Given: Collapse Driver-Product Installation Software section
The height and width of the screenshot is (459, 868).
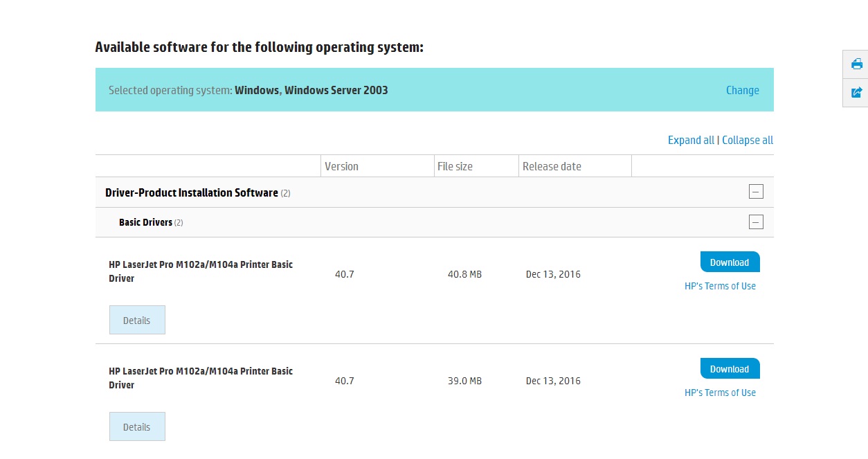Looking at the screenshot, I should (756, 192).
